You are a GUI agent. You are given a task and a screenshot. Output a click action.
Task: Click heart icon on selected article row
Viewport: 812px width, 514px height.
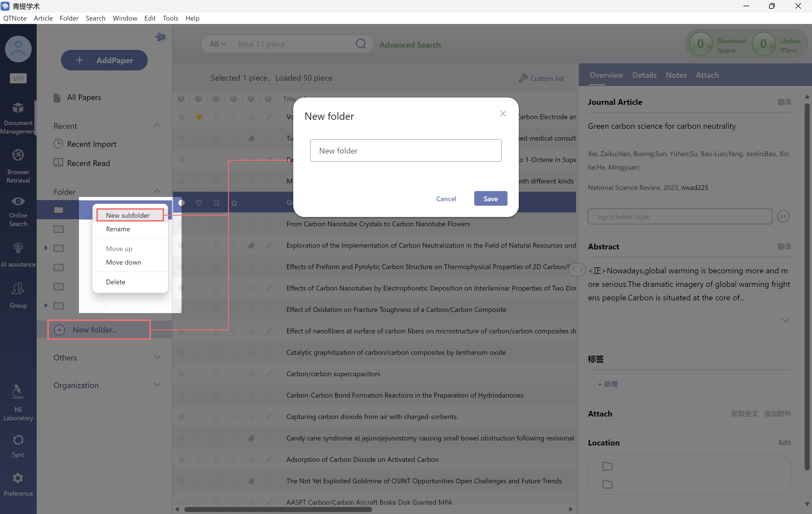[199, 203]
